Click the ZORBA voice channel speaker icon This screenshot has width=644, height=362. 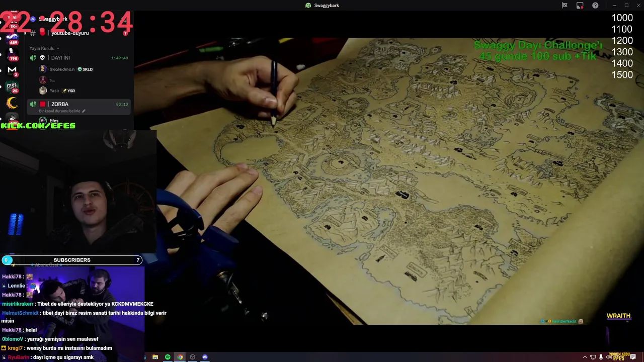pos(33,104)
